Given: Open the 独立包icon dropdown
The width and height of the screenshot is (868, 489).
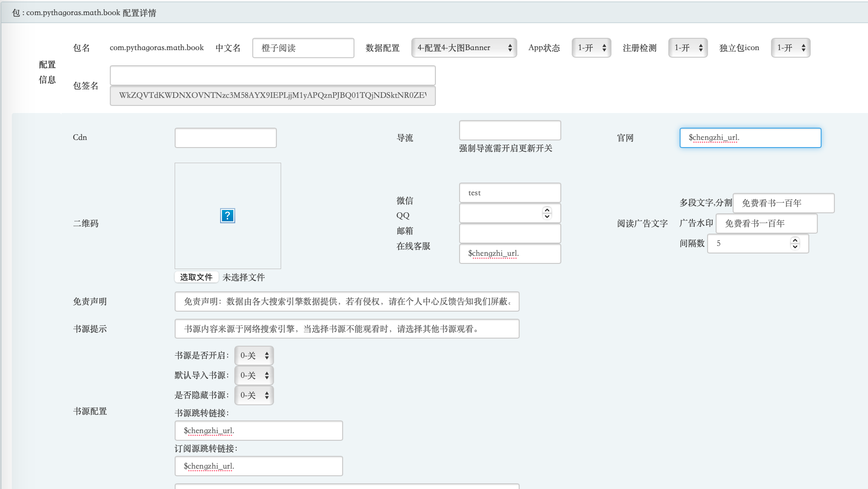Looking at the screenshot, I should point(790,48).
